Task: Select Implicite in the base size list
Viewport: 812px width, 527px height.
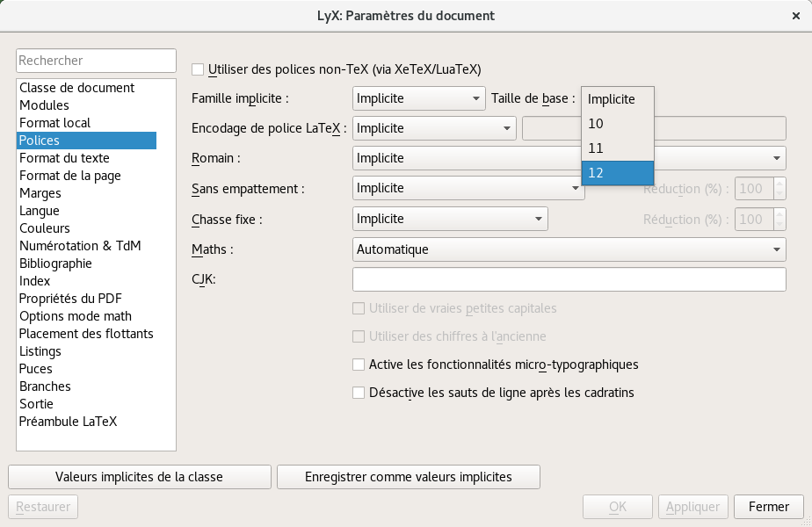Action: click(617, 99)
